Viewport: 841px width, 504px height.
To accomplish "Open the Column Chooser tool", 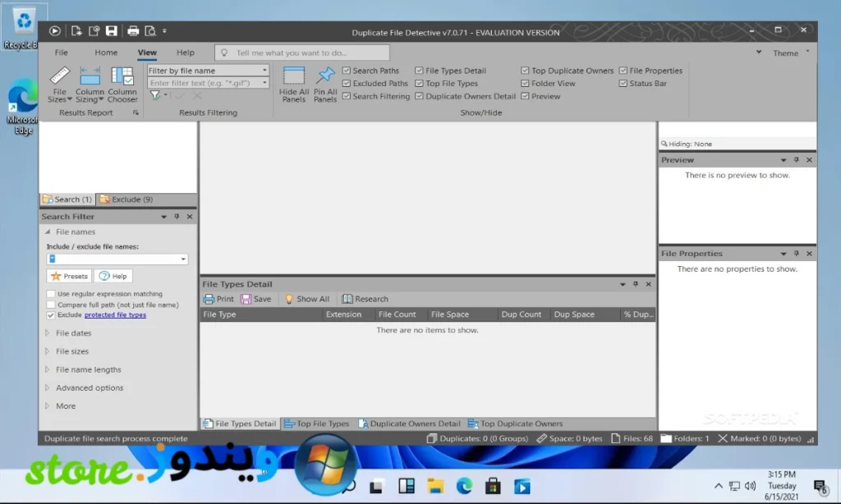I will coord(122,85).
